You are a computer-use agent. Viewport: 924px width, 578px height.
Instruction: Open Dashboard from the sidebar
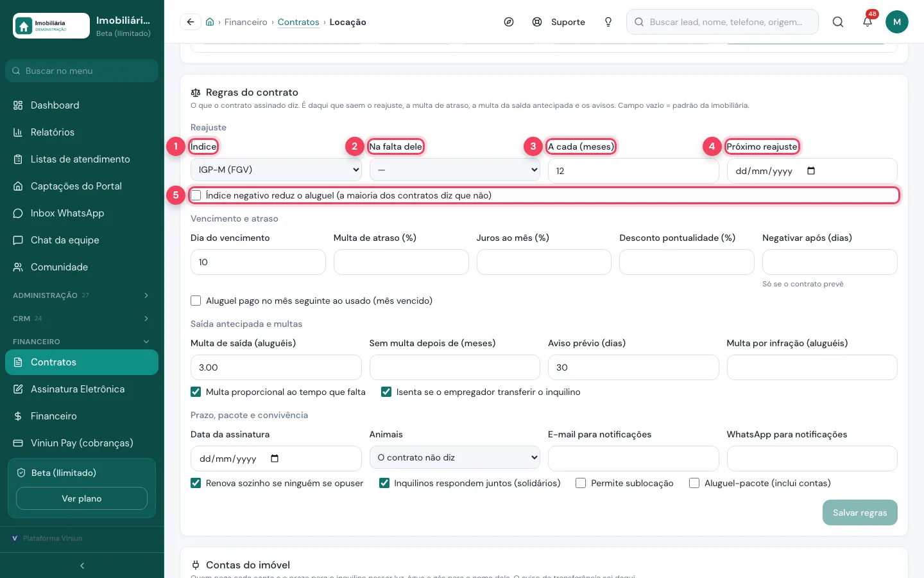(x=82, y=105)
